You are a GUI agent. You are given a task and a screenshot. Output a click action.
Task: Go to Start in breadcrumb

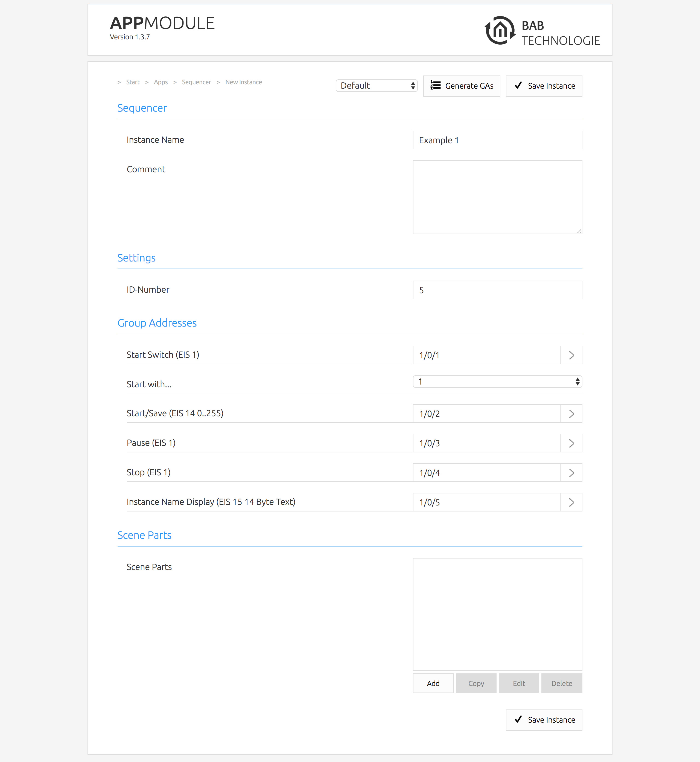pyautogui.click(x=133, y=82)
